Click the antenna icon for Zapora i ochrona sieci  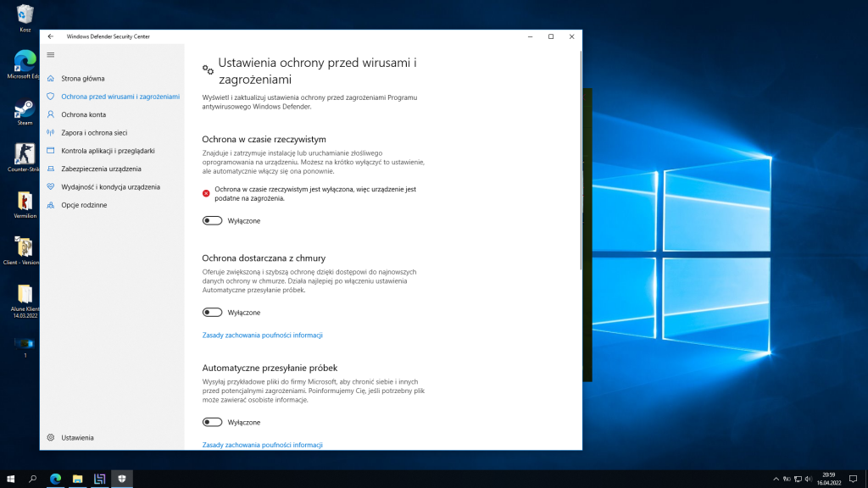[x=50, y=133]
